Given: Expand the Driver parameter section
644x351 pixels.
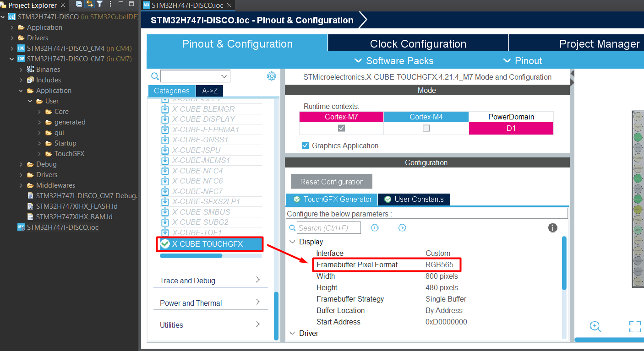Looking at the screenshot, I should [293, 333].
